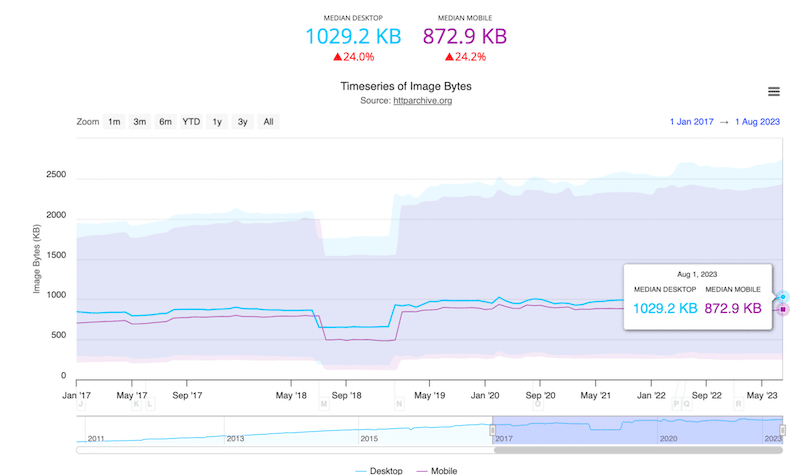The width and height of the screenshot is (800, 475).
Task: Click the flag marker M on timeline
Action: 323,404
